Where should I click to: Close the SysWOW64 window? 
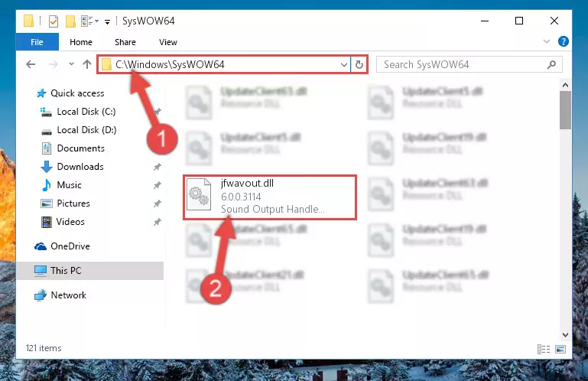554,21
